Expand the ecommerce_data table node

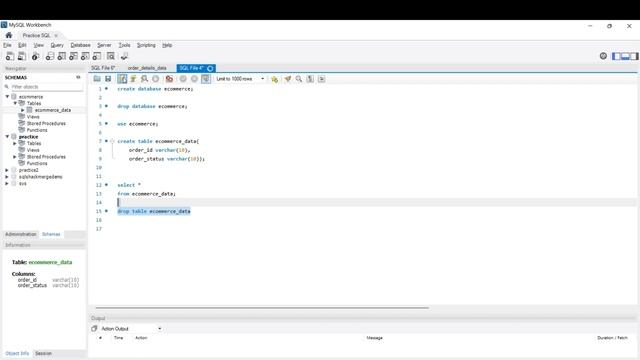(x=23, y=110)
